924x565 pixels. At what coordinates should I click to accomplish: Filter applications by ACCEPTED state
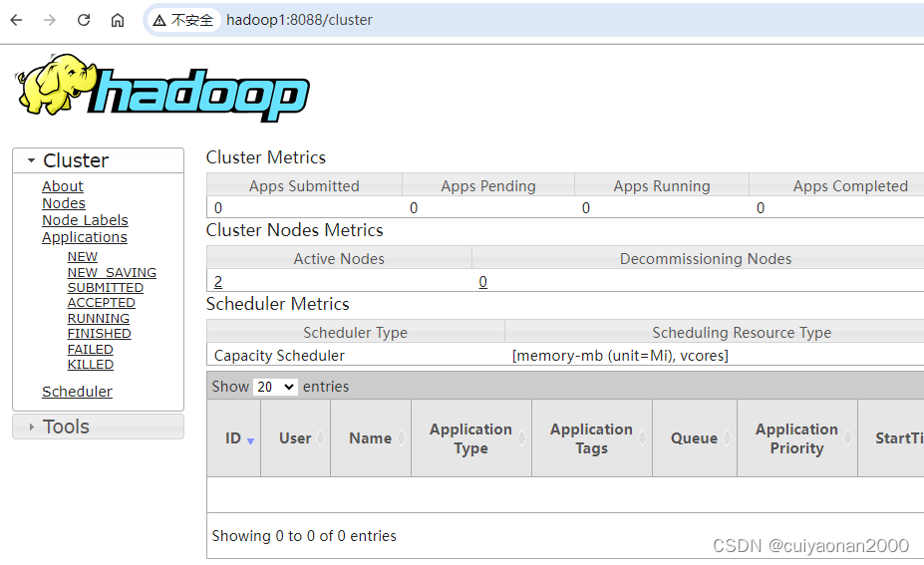click(102, 302)
